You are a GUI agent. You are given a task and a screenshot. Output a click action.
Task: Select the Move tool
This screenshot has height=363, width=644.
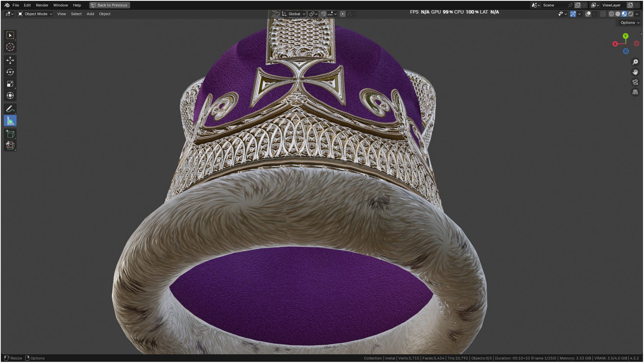coord(10,61)
